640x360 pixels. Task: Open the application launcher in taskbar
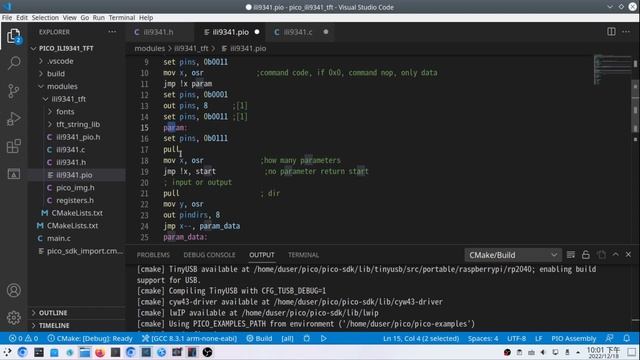7,352
